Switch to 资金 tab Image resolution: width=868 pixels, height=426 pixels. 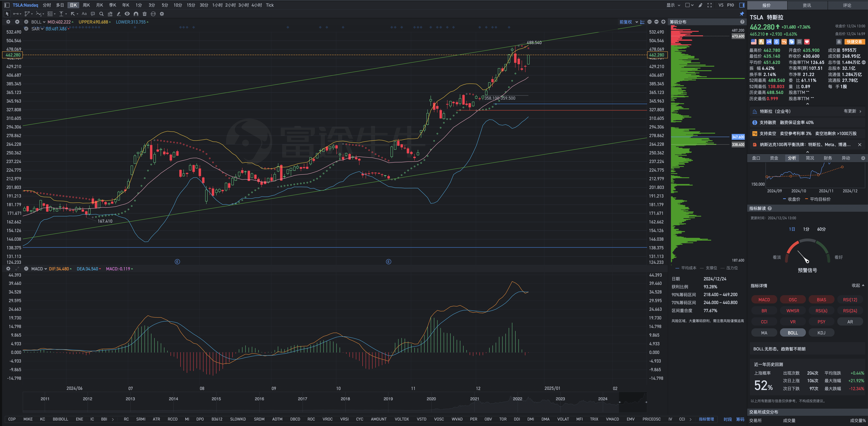(x=774, y=158)
